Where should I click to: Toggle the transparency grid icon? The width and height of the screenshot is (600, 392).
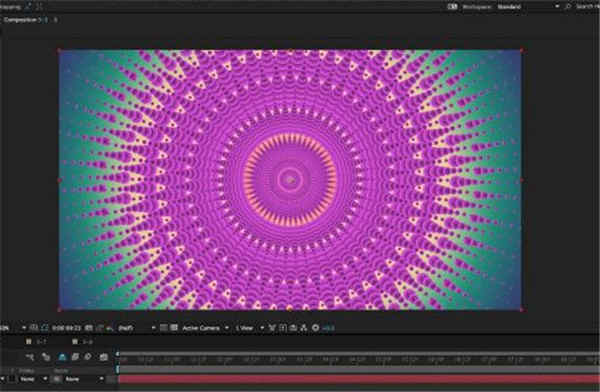click(x=174, y=328)
